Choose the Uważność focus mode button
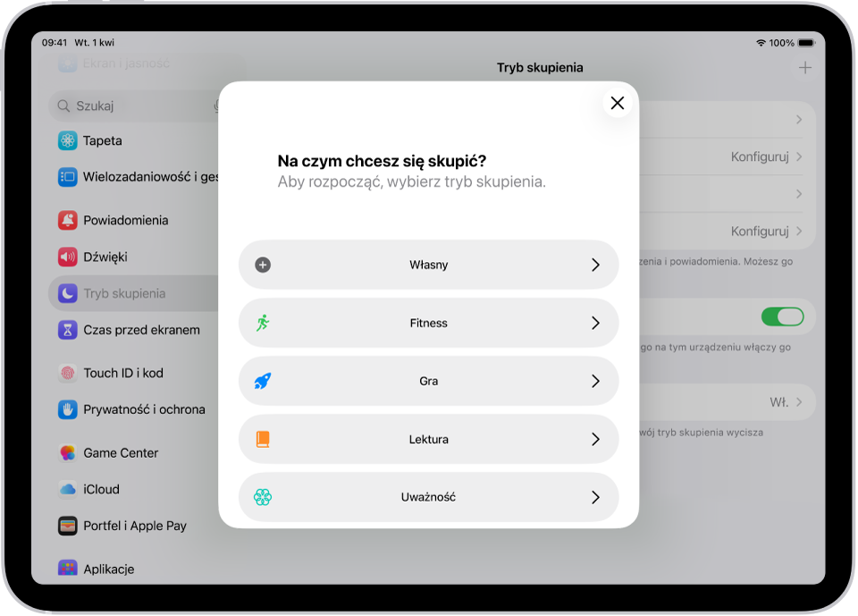The width and height of the screenshot is (858, 616). 428,497
